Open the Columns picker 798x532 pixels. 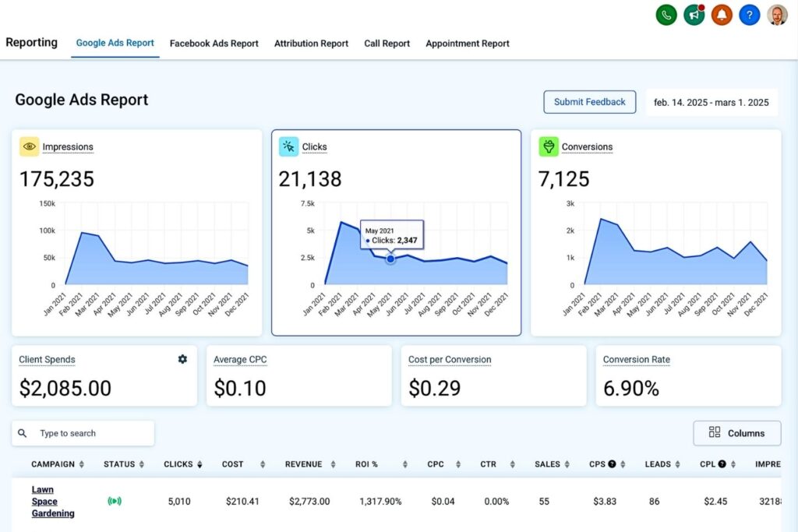click(736, 433)
